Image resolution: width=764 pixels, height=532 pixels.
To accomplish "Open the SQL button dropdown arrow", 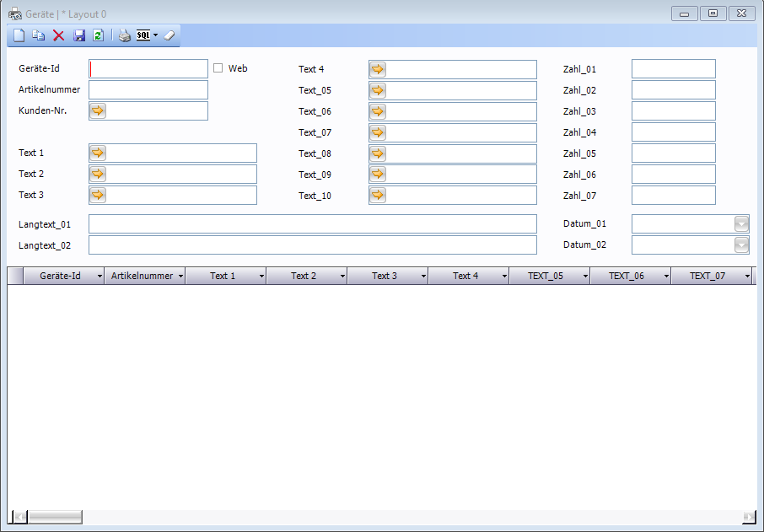I will pyautogui.click(x=156, y=35).
